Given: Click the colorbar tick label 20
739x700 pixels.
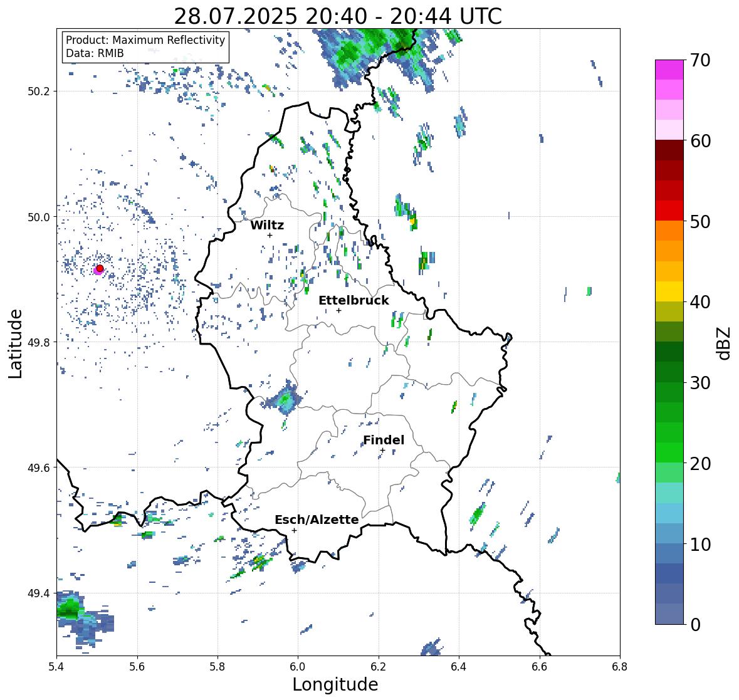Looking at the screenshot, I should tap(700, 463).
